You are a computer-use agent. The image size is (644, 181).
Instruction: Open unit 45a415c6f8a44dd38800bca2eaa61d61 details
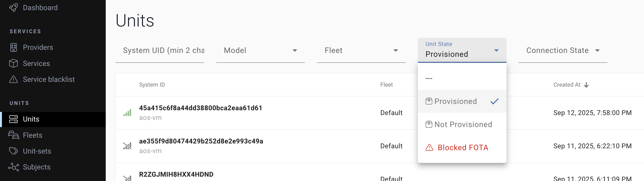(200, 108)
